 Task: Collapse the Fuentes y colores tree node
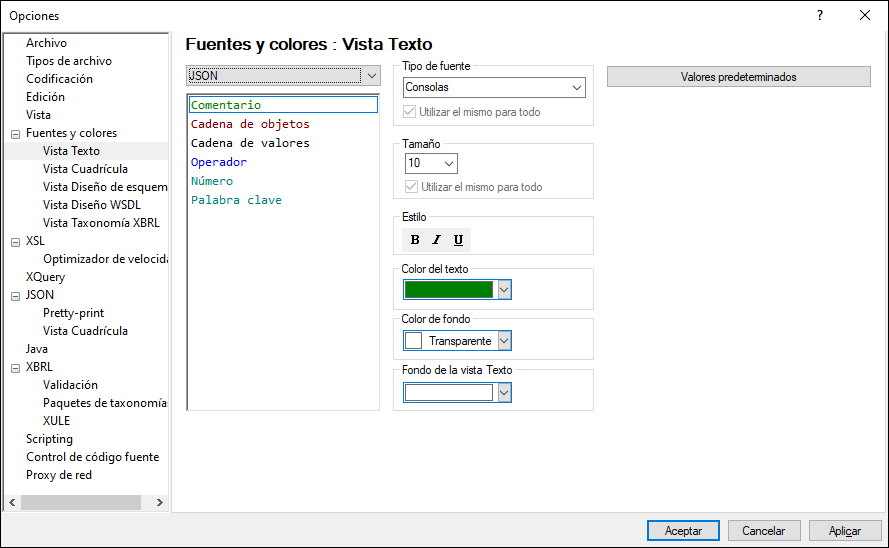15,133
